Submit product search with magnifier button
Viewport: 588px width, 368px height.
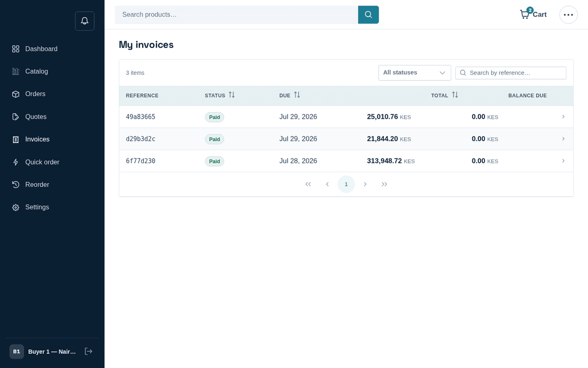[368, 15]
